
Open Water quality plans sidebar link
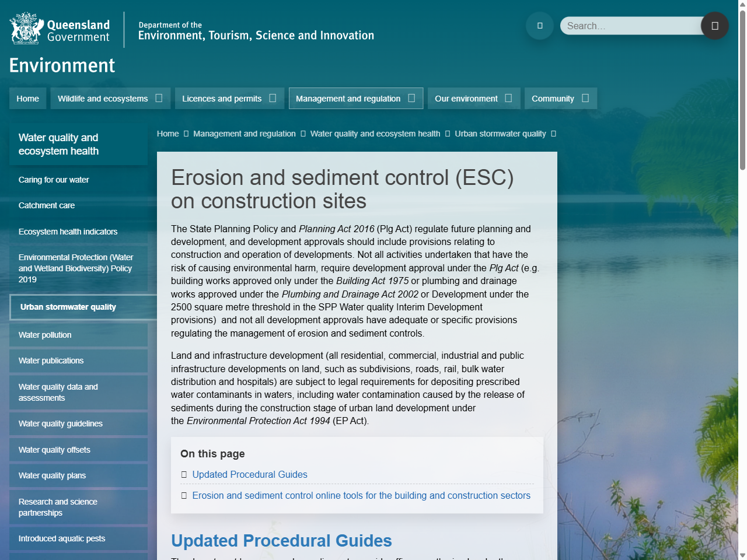(78, 475)
